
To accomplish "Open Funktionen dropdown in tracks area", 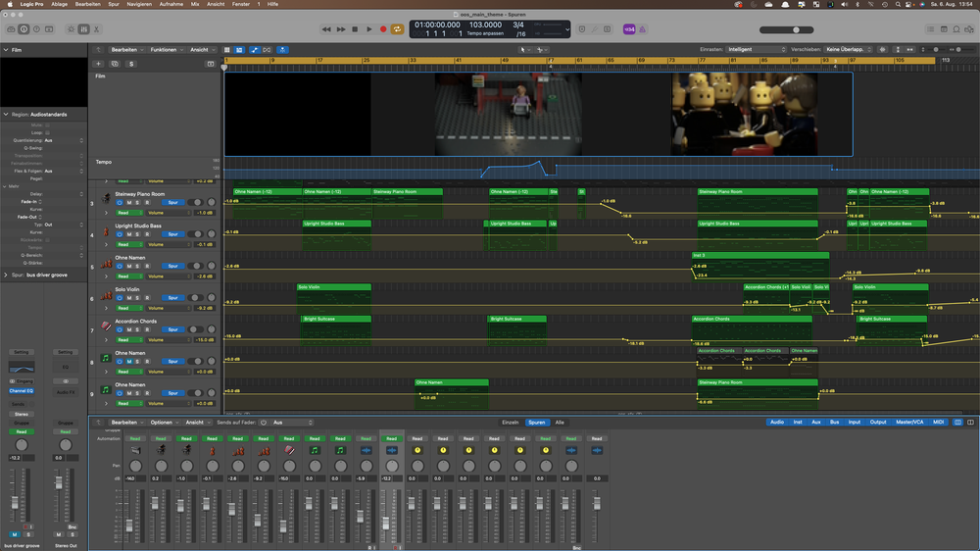I will point(167,50).
